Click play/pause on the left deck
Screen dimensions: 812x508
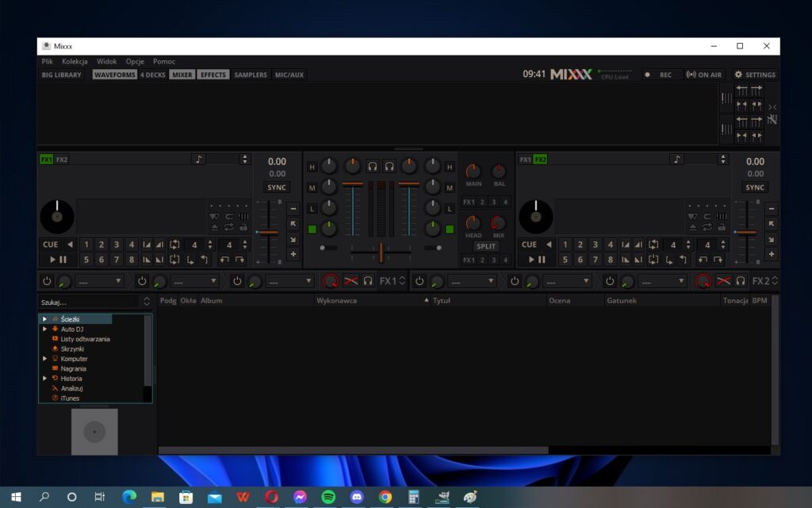(x=58, y=260)
